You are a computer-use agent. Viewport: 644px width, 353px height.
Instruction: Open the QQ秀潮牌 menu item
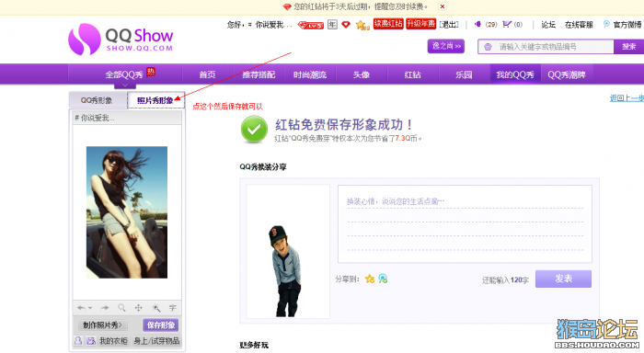point(567,74)
